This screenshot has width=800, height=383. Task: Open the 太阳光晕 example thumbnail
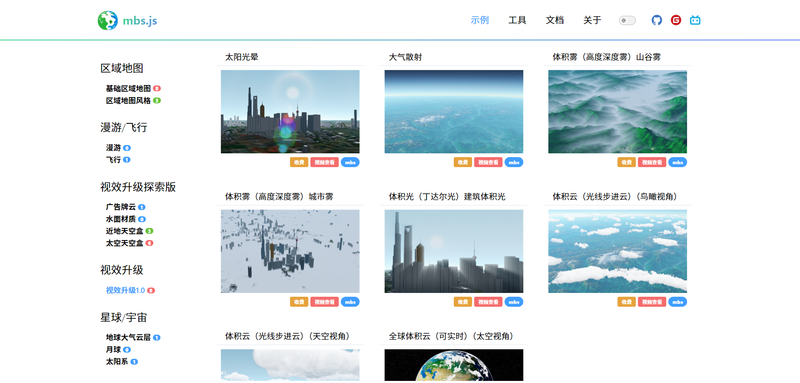(x=290, y=112)
